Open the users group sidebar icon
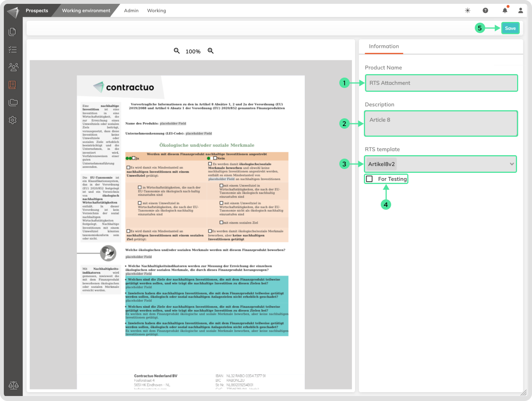Screen dimensions: 532x401 pos(13,67)
